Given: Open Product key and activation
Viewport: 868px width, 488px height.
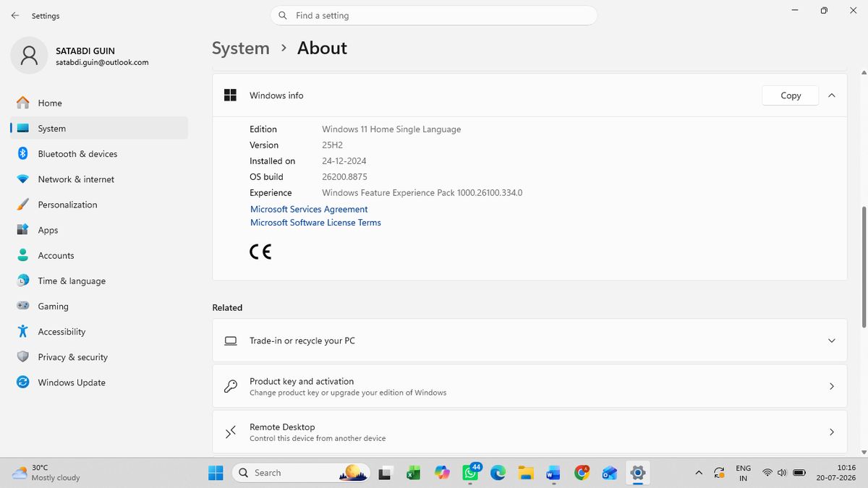Looking at the screenshot, I should tap(529, 386).
